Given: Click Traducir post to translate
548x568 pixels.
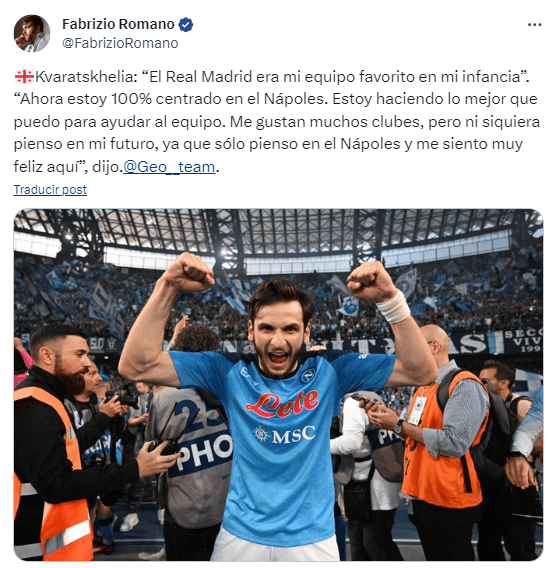Looking at the screenshot, I should tap(50, 189).
